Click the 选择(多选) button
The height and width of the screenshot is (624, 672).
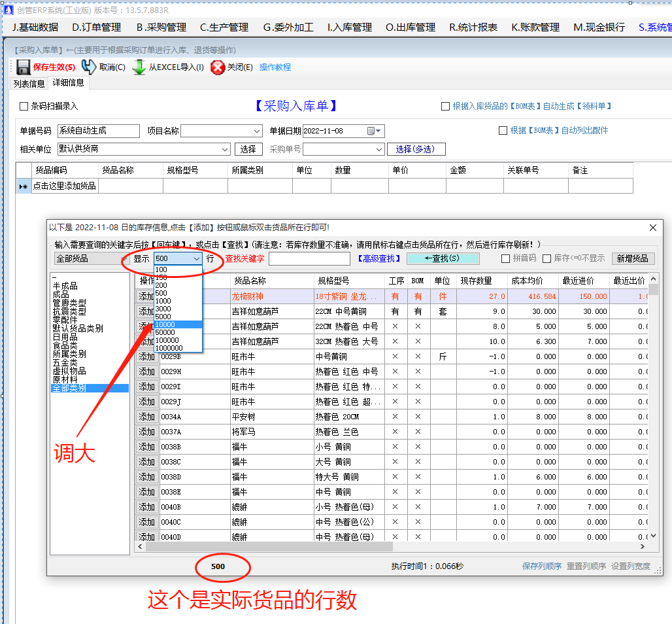pyautogui.click(x=416, y=148)
